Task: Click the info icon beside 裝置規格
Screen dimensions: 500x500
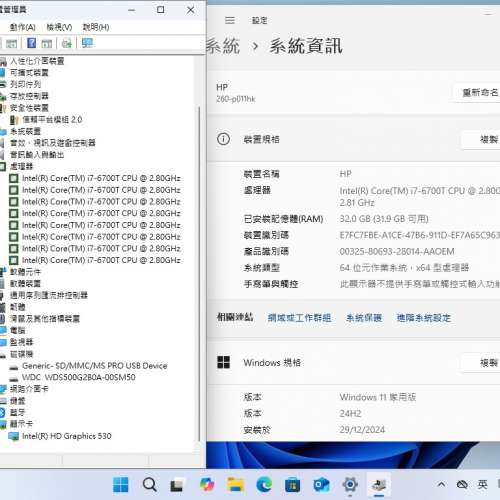Action: (223, 139)
